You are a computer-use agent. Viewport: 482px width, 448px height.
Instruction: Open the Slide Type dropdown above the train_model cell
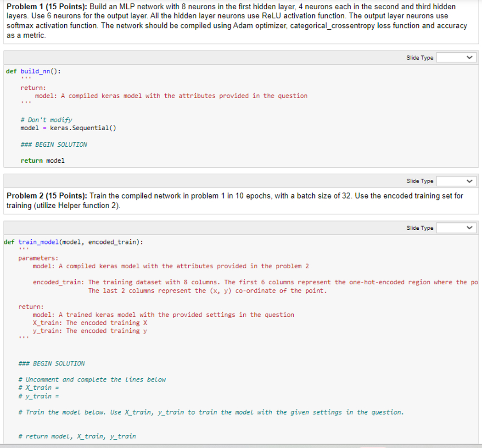pyautogui.click(x=456, y=228)
